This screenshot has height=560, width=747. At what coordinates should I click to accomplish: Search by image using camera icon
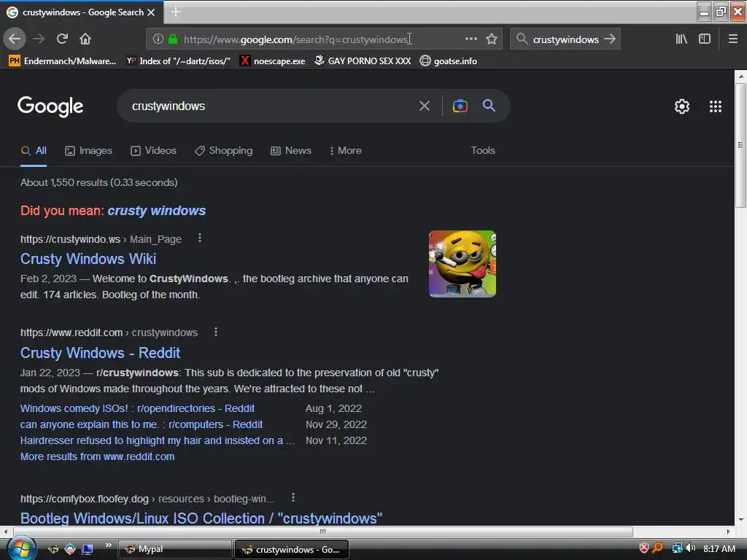(x=460, y=106)
